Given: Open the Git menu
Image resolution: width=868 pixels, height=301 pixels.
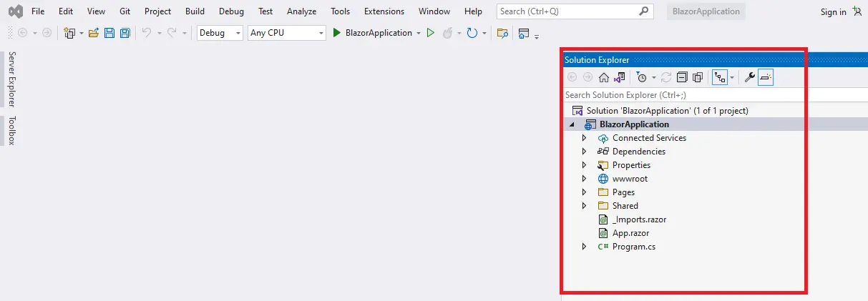Looking at the screenshot, I should pyautogui.click(x=125, y=11).
